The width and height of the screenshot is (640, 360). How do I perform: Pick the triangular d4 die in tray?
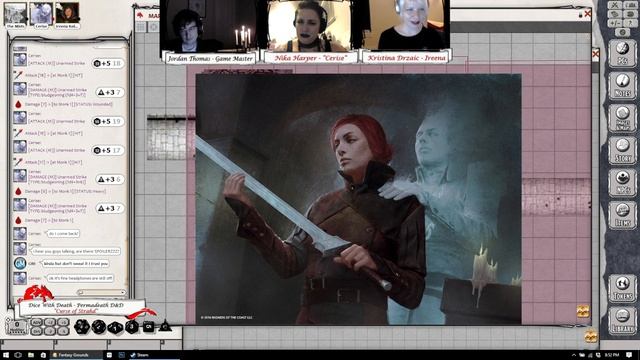[x=165, y=326]
